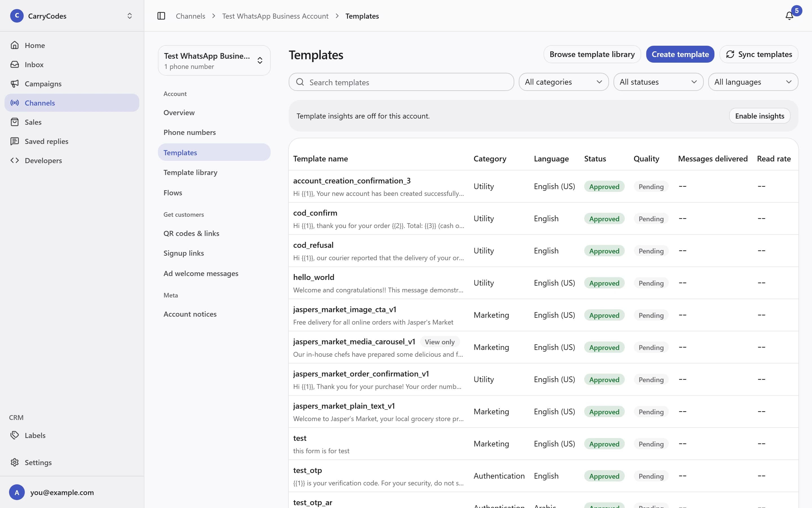
Task: Click the Saved replies message icon
Action: [x=14, y=141]
